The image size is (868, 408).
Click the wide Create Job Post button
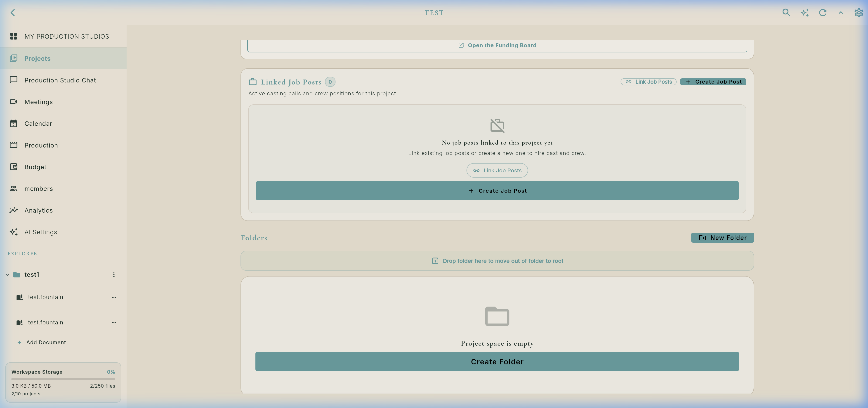(x=497, y=190)
